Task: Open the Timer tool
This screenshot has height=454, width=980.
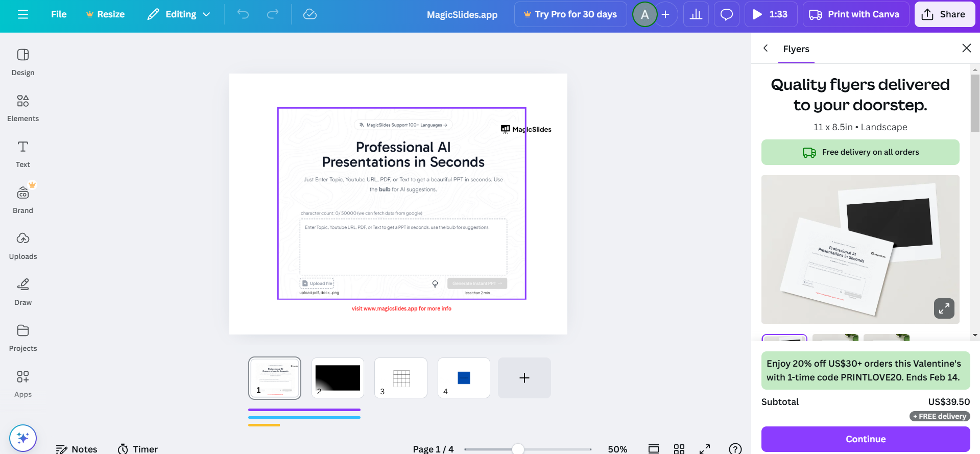Action: pos(138,449)
